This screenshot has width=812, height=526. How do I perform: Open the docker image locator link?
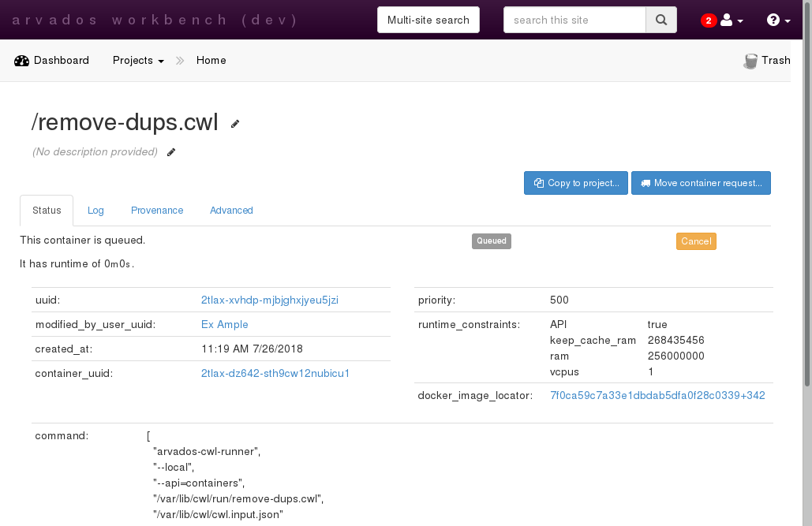coord(657,395)
